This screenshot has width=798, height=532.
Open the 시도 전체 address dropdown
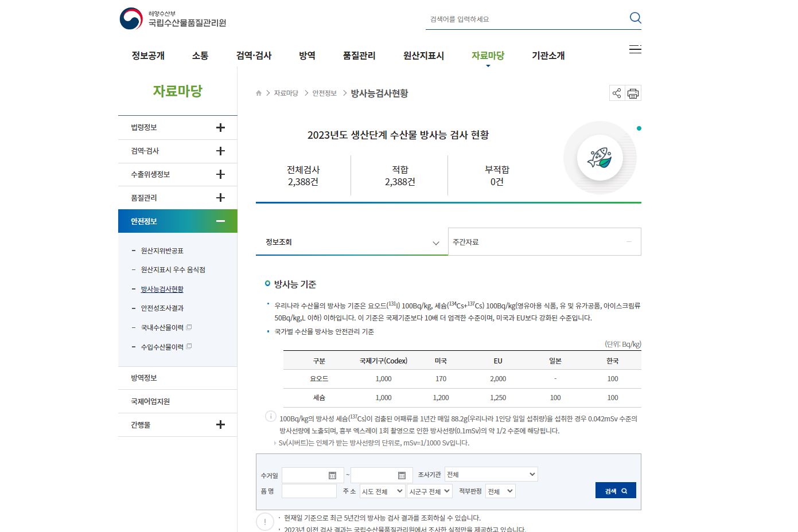click(382, 491)
